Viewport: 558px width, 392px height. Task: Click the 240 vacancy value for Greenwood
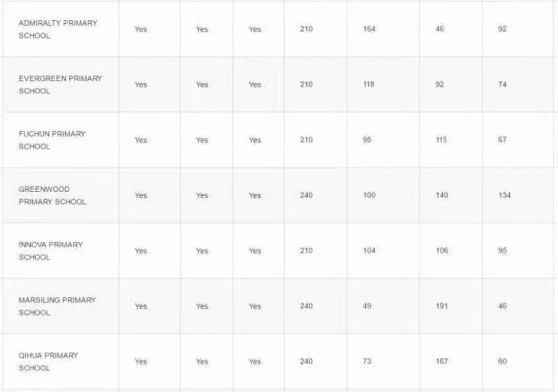click(306, 195)
